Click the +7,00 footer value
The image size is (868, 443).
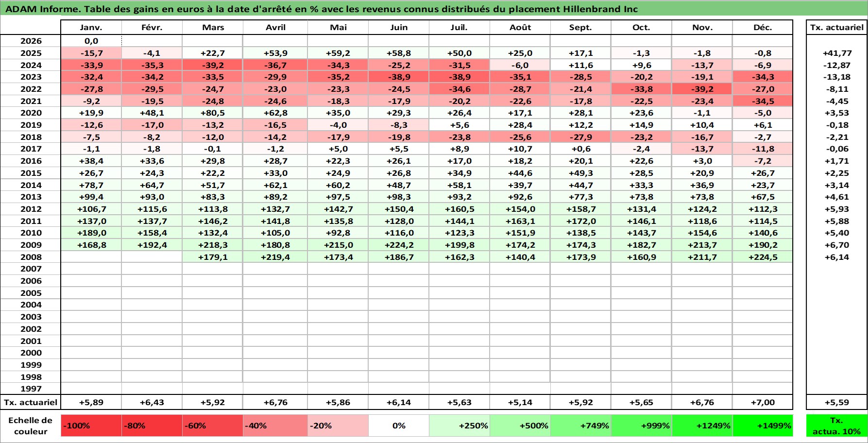pyautogui.click(x=763, y=402)
